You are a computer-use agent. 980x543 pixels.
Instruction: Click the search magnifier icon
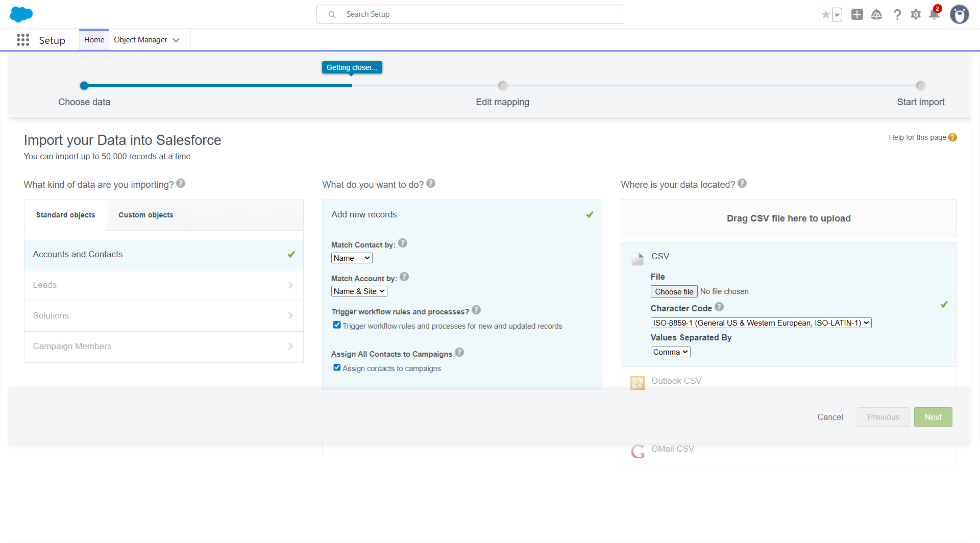click(x=332, y=14)
